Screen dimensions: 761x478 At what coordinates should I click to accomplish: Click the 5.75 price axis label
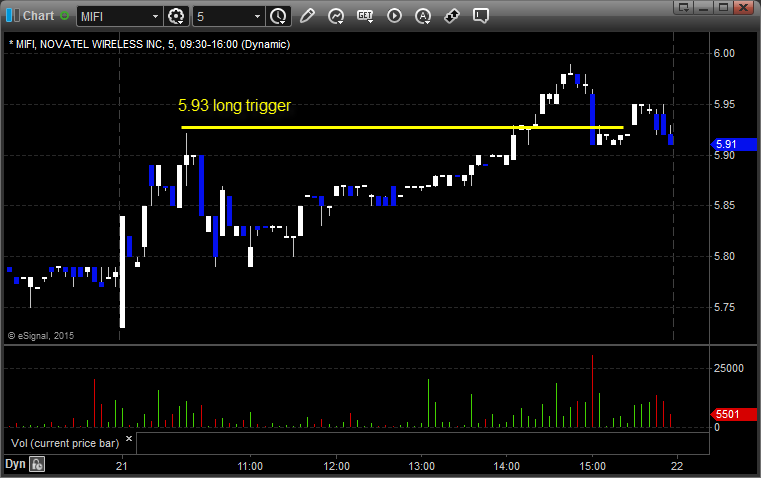tap(724, 307)
